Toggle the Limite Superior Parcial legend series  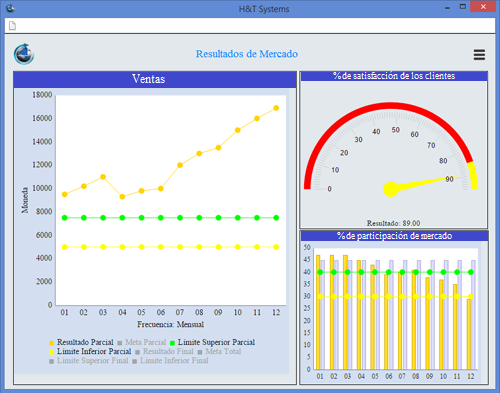[212, 342]
